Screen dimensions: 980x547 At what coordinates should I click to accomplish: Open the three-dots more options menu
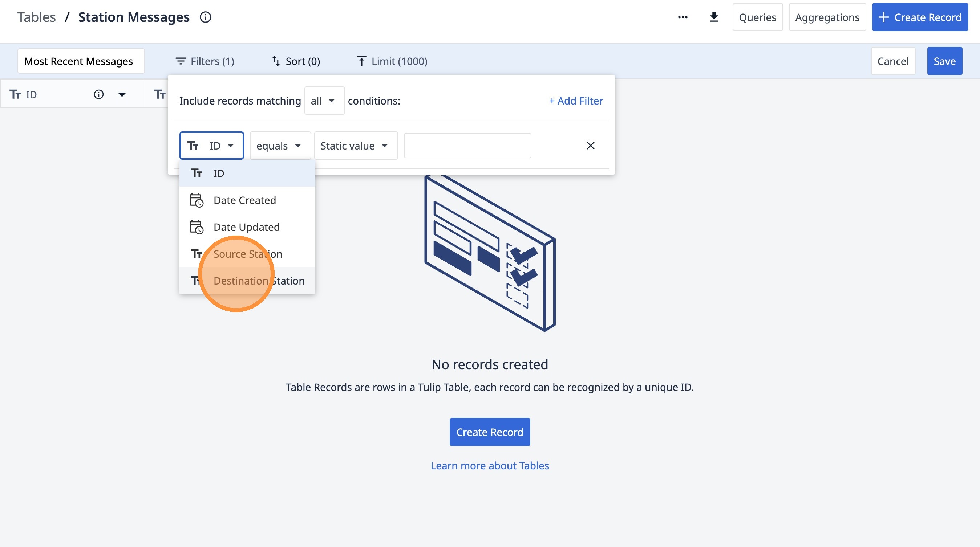pyautogui.click(x=683, y=17)
